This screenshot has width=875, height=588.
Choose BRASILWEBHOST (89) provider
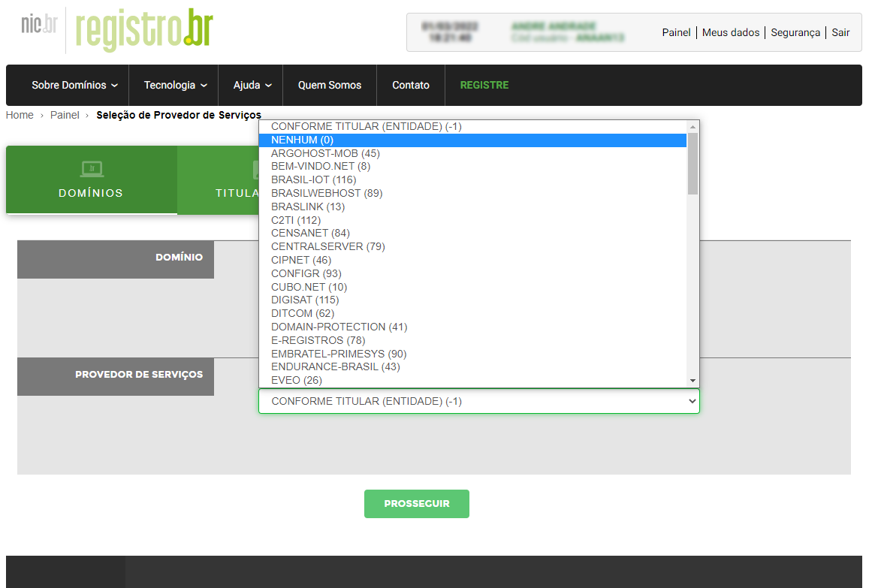[x=472, y=193]
